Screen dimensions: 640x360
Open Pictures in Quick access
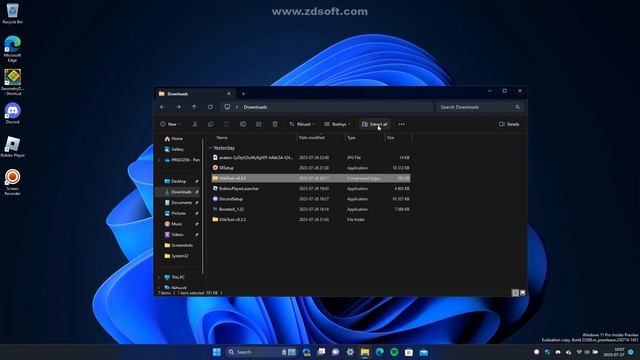click(x=178, y=213)
